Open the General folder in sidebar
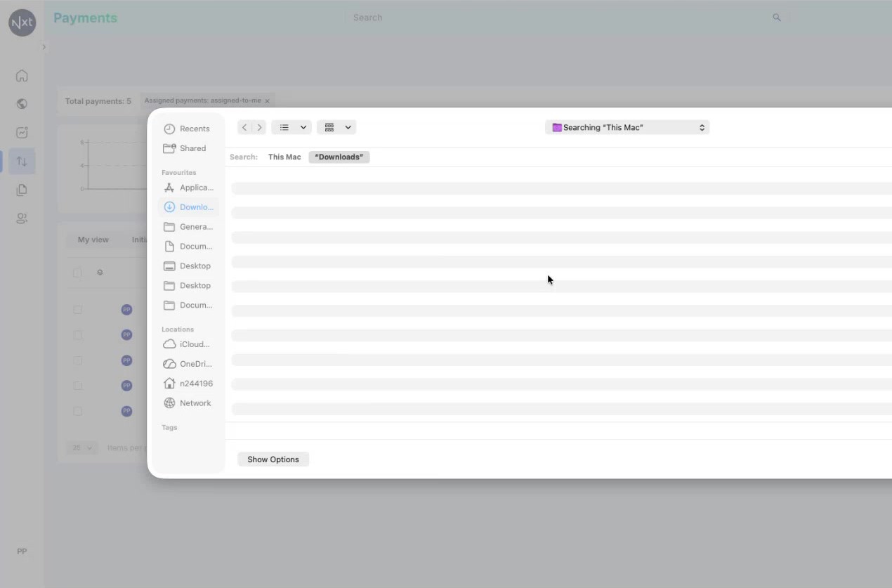This screenshot has height=588, width=892. pos(188,227)
